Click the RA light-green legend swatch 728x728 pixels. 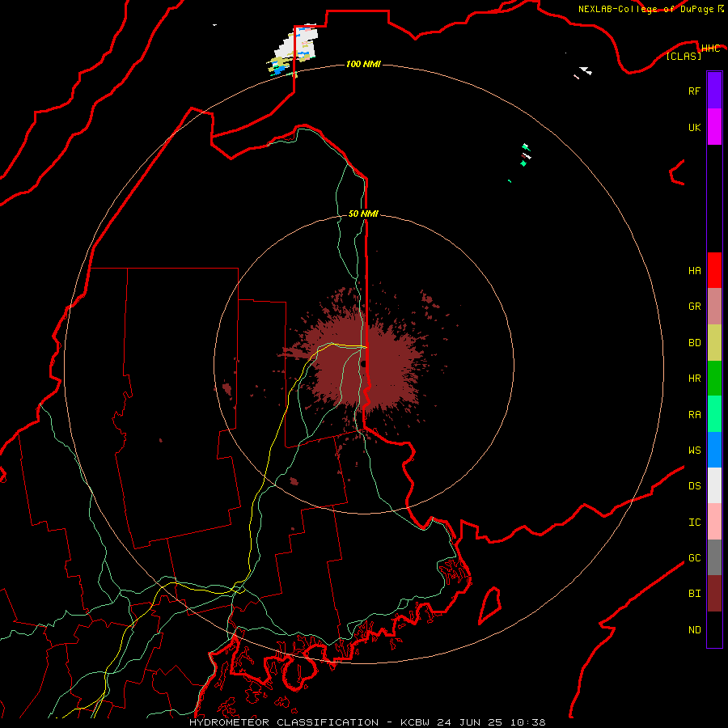click(x=714, y=414)
